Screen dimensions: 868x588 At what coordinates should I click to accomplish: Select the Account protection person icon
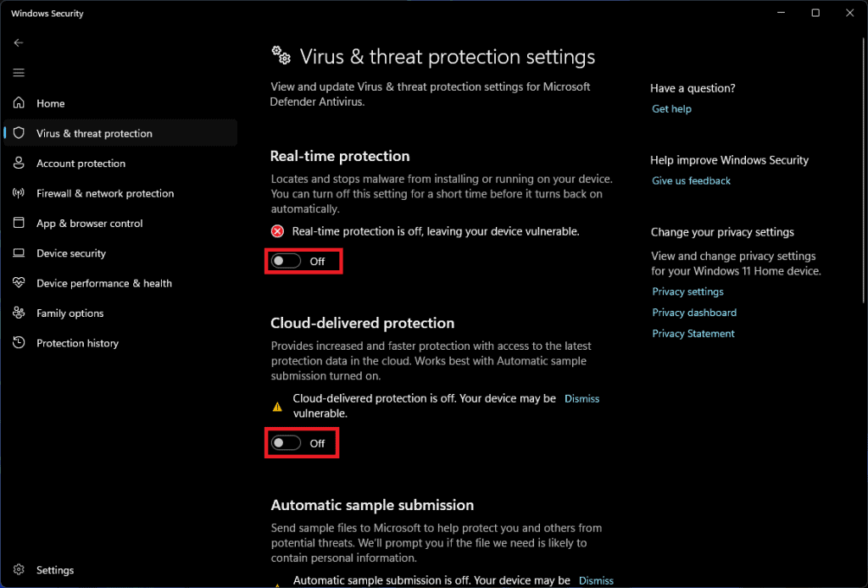18,163
